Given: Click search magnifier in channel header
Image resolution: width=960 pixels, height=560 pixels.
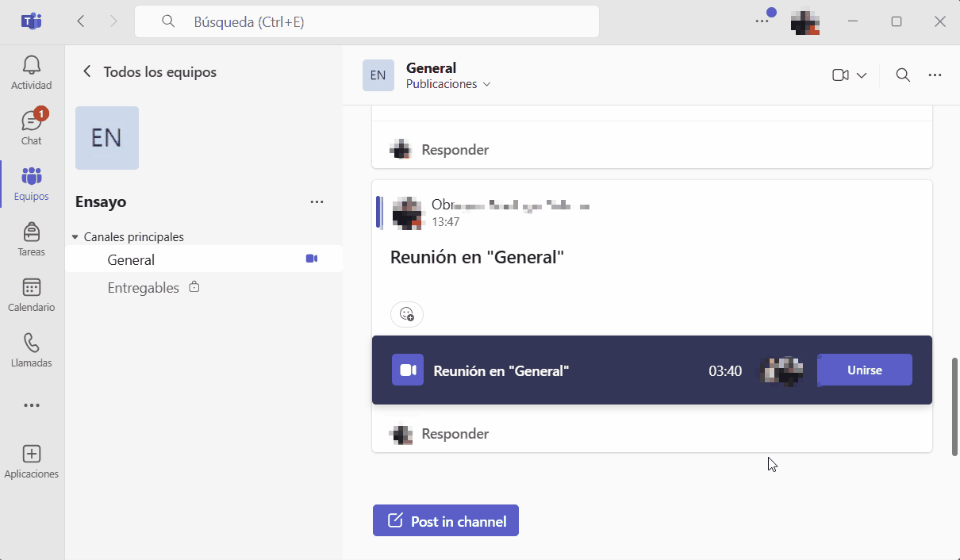Looking at the screenshot, I should (903, 75).
